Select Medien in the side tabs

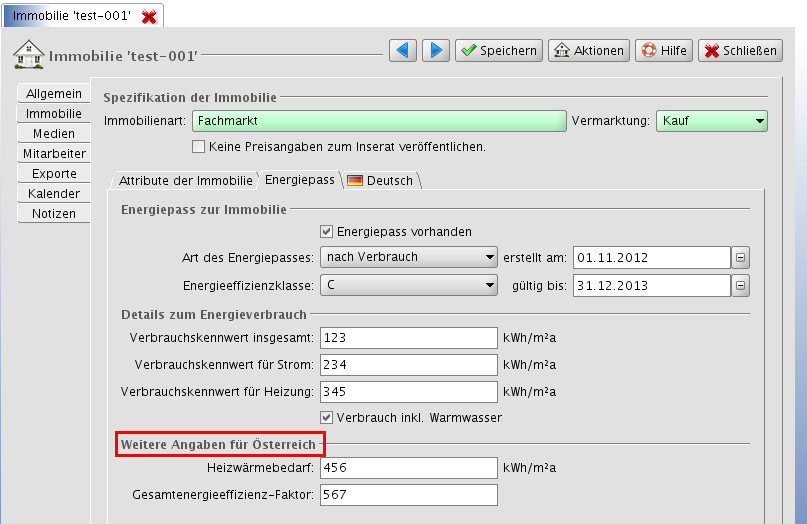coord(53,134)
